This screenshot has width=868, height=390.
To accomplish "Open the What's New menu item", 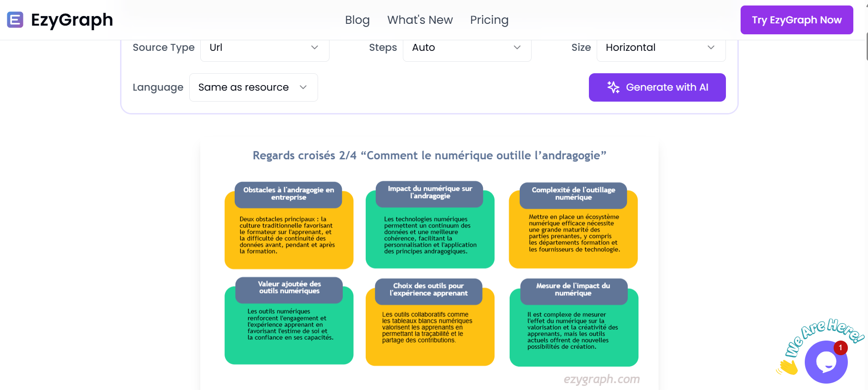I will tap(420, 20).
